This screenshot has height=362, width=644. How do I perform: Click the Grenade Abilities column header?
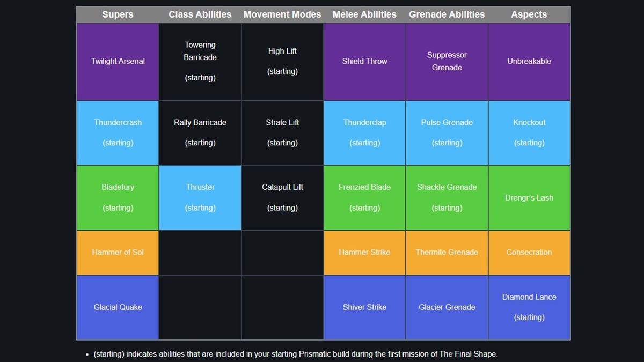pyautogui.click(x=447, y=14)
